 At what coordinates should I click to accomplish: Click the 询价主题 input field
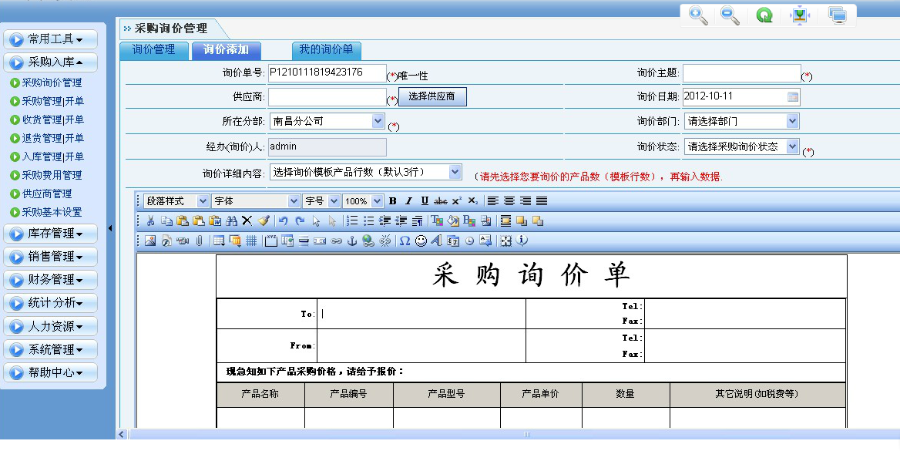point(742,73)
